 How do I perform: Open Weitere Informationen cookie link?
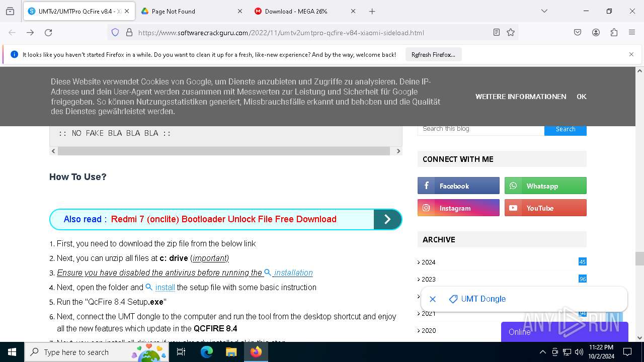(x=521, y=97)
